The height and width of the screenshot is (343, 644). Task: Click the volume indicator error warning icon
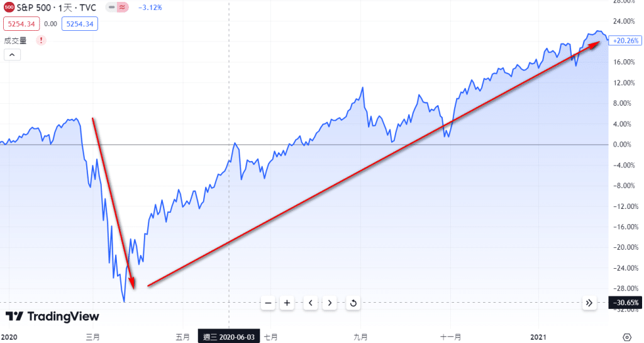41,40
